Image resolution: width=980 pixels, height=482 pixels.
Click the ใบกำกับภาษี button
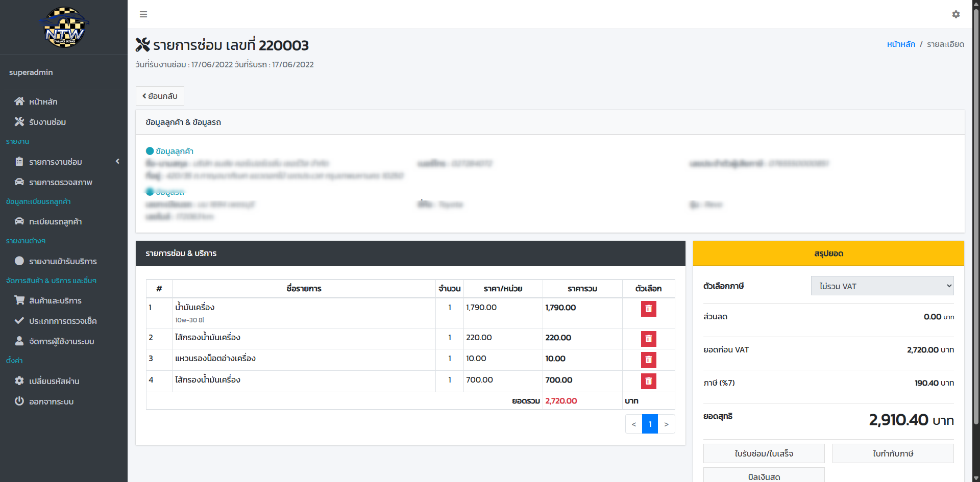click(x=893, y=453)
